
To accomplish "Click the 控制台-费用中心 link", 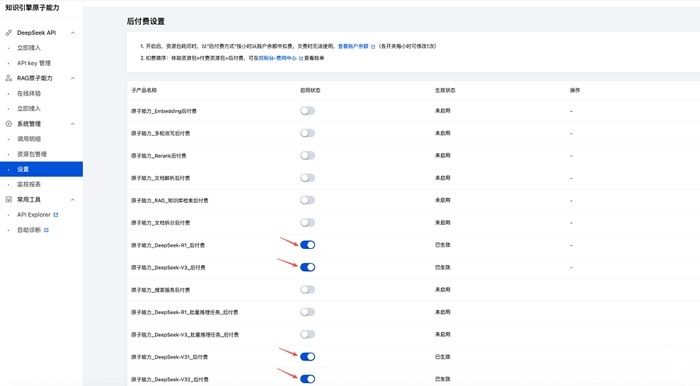I will pyautogui.click(x=278, y=58).
